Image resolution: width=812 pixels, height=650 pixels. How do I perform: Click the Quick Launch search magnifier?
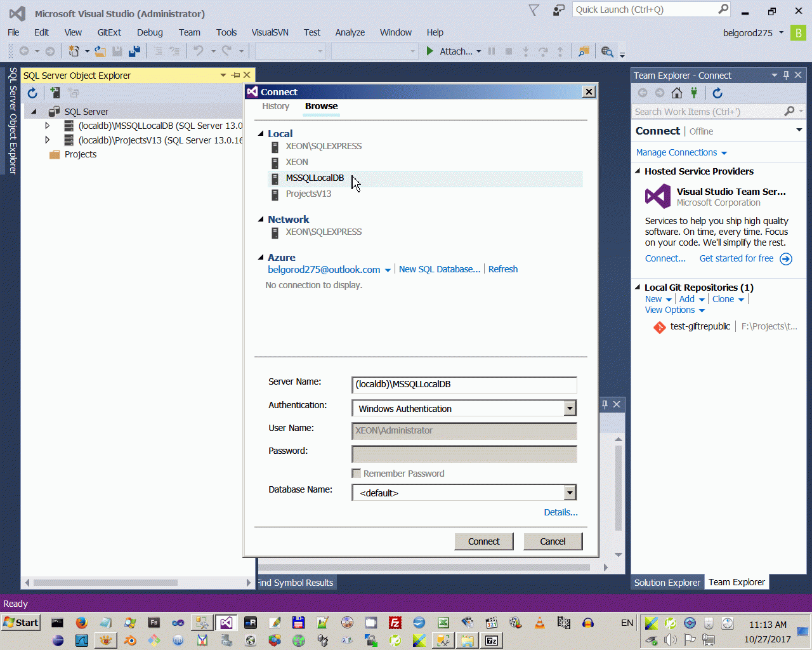pos(723,10)
